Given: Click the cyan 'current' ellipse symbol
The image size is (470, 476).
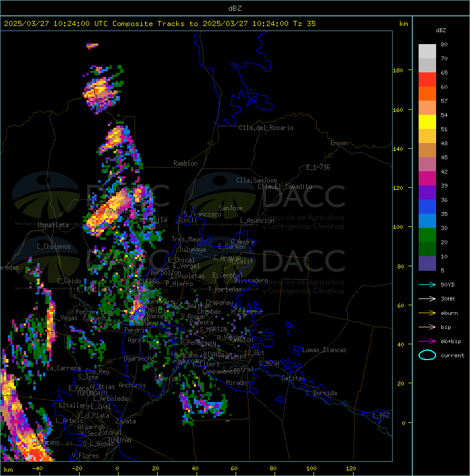Looking at the screenshot, I should pyautogui.click(x=427, y=355).
